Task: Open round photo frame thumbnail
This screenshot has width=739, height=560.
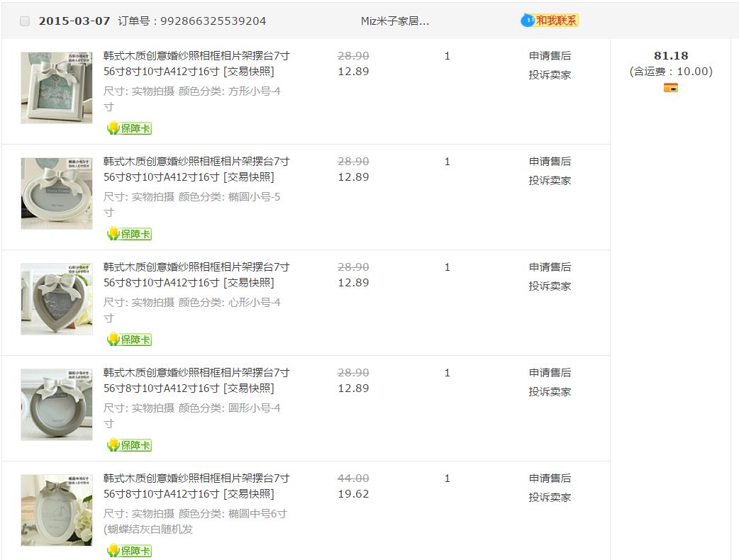Action: (x=57, y=405)
